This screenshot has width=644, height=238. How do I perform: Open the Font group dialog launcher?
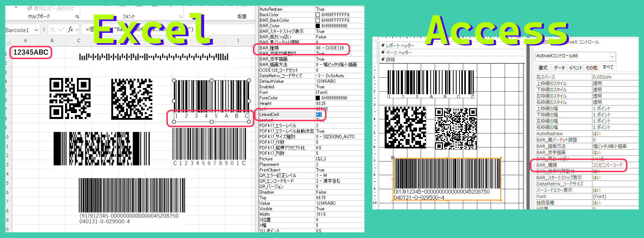(181, 17)
